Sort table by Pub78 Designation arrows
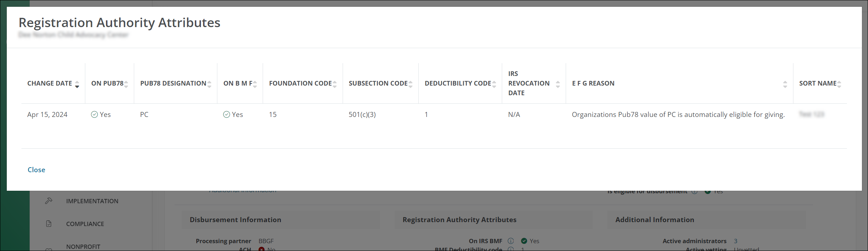868x251 pixels. click(x=210, y=84)
